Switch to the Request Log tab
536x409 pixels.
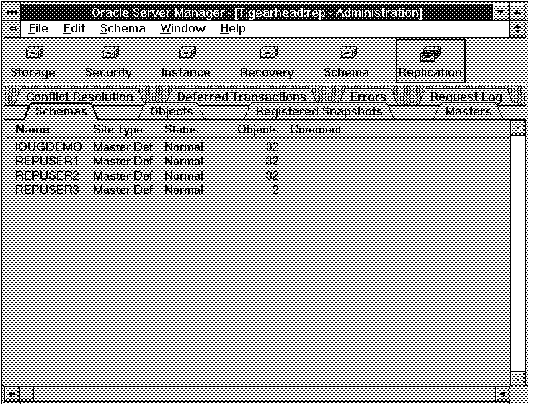466,97
